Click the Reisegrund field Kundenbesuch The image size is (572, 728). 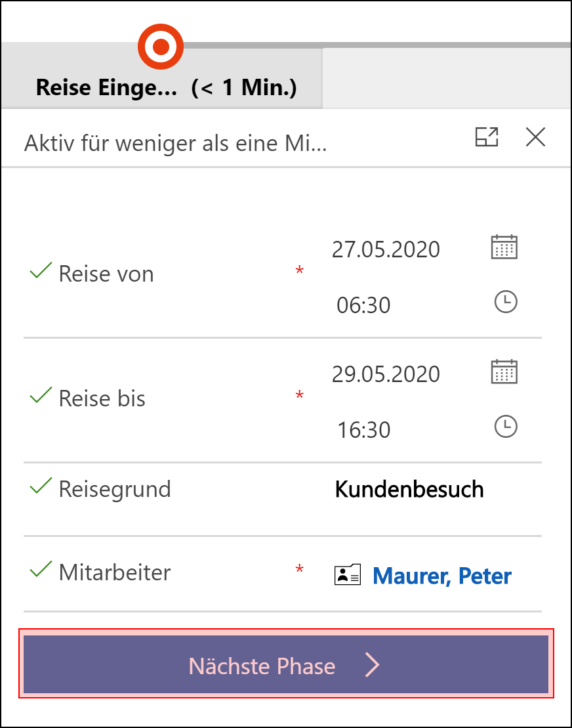pyautogui.click(x=409, y=489)
